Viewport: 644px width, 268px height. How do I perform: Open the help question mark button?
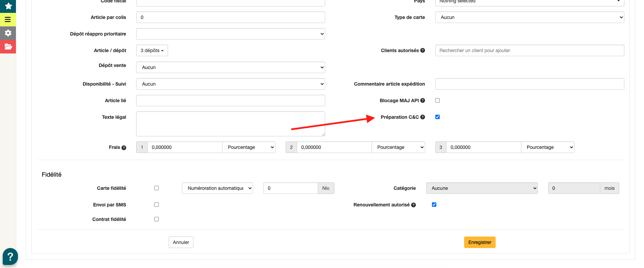pos(10,256)
